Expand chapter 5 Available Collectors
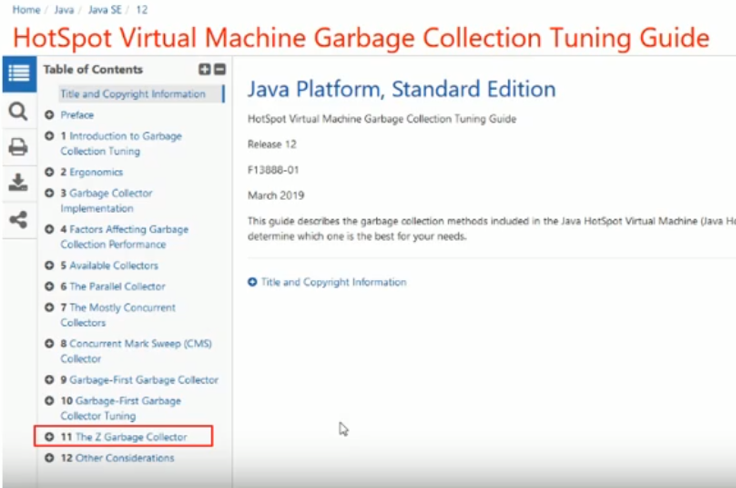Viewport: 736px width, 488px height. pos(49,266)
